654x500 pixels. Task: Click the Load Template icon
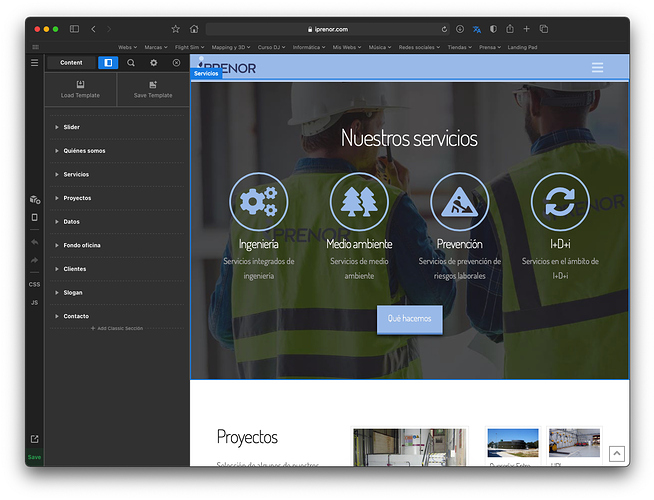click(x=80, y=85)
